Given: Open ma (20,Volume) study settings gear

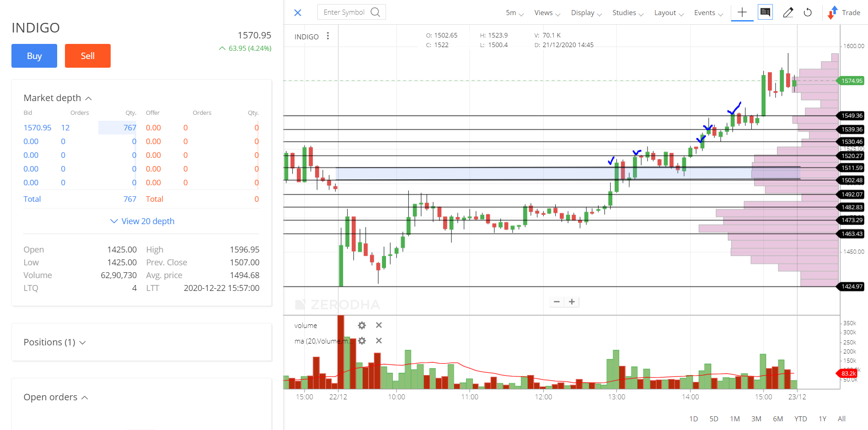Looking at the screenshot, I should click(x=362, y=341).
